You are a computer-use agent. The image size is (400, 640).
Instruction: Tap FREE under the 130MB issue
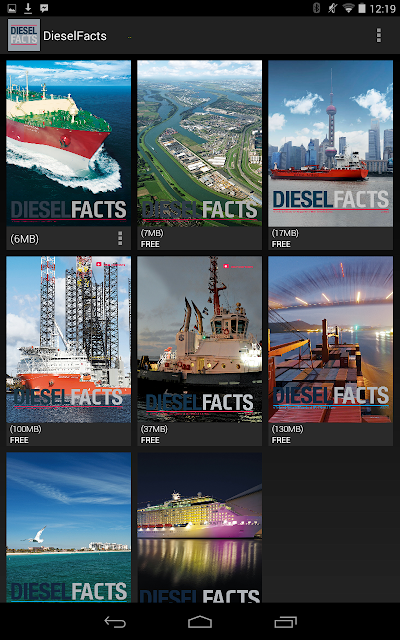coord(281,440)
